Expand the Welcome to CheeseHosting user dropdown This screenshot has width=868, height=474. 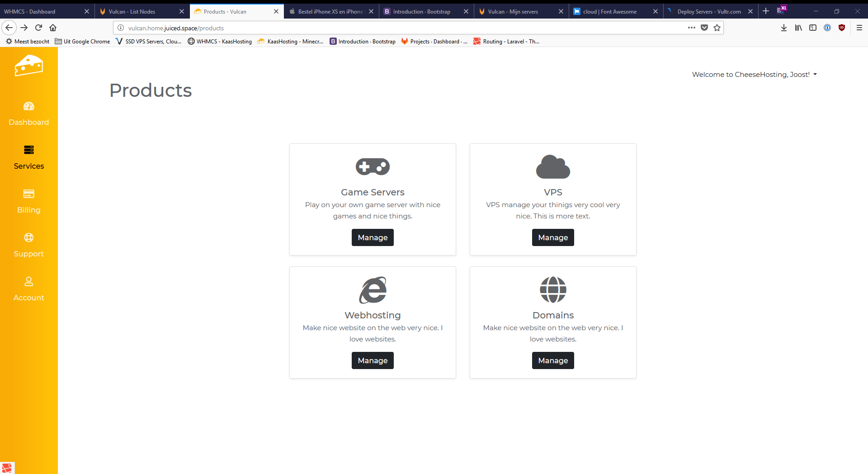(x=754, y=75)
